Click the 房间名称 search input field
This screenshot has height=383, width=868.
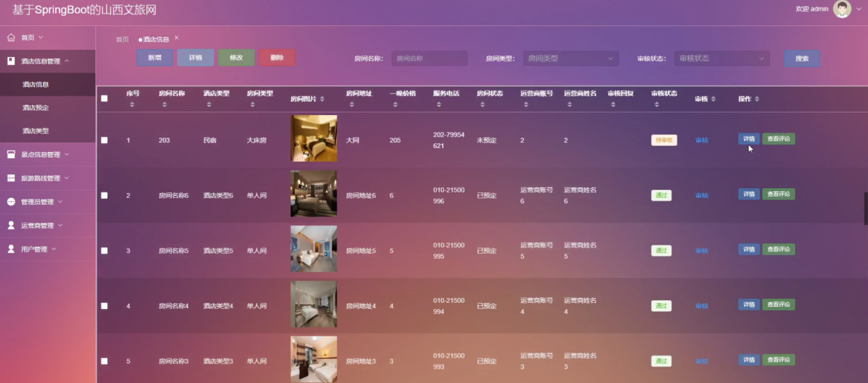(x=429, y=58)
